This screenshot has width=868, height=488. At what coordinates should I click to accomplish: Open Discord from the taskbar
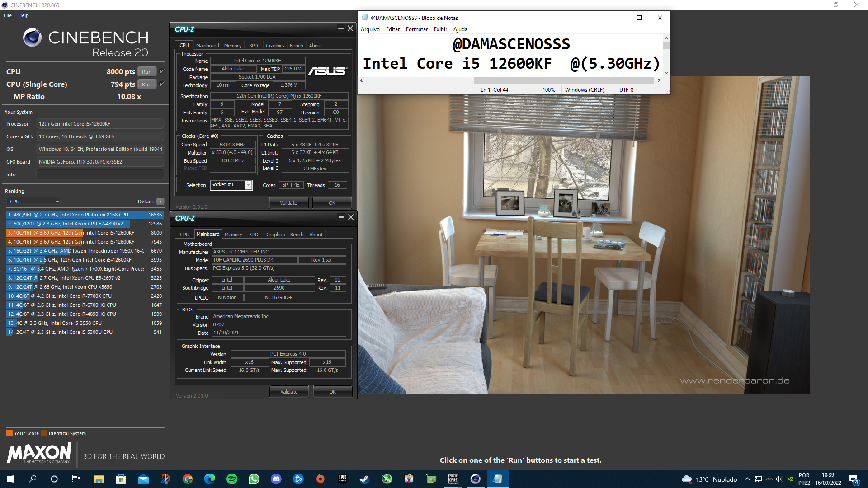pyautogui.click(x=276, y=479)
